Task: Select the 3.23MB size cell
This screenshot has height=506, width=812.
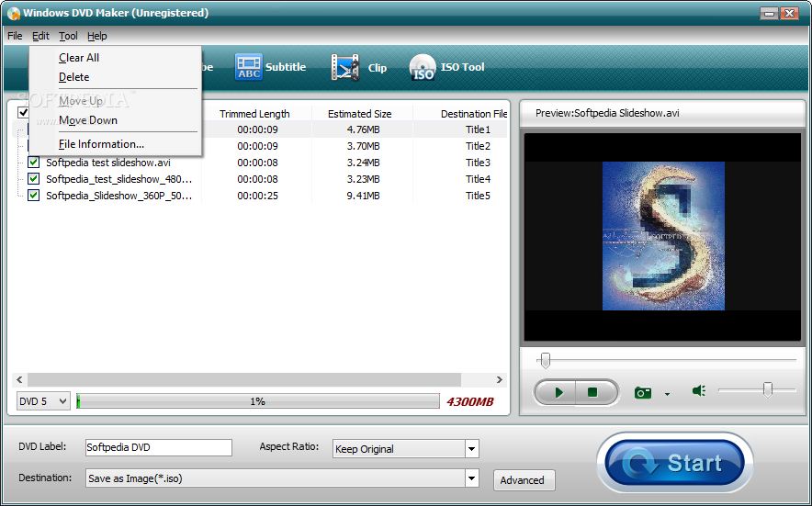Action: [x=363, y=179]
